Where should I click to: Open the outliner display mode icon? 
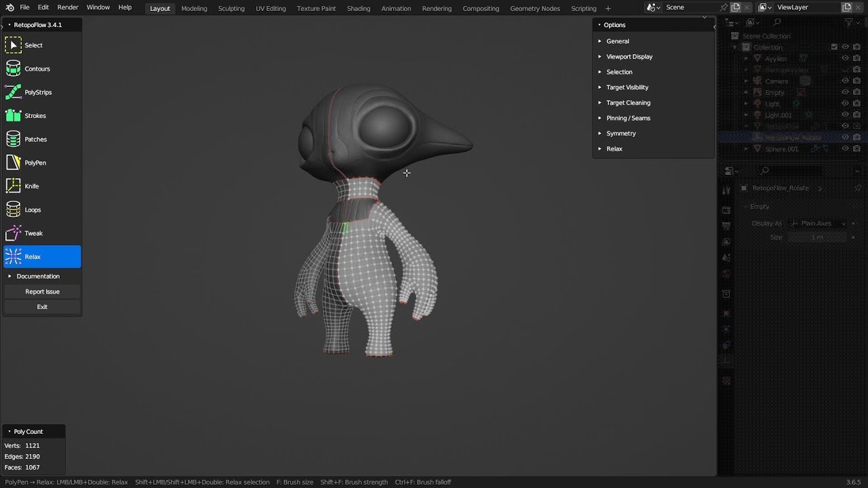coord(752,22)
